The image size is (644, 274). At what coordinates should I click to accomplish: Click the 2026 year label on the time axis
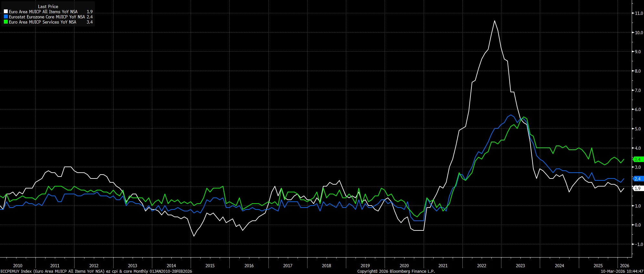pyautogui.click(x=624, y=266)
